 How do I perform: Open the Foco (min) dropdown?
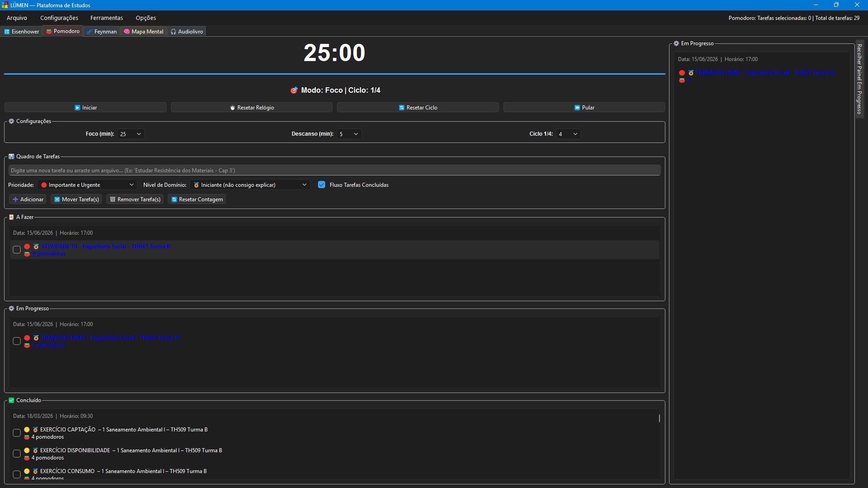click(x=131, y=134)
